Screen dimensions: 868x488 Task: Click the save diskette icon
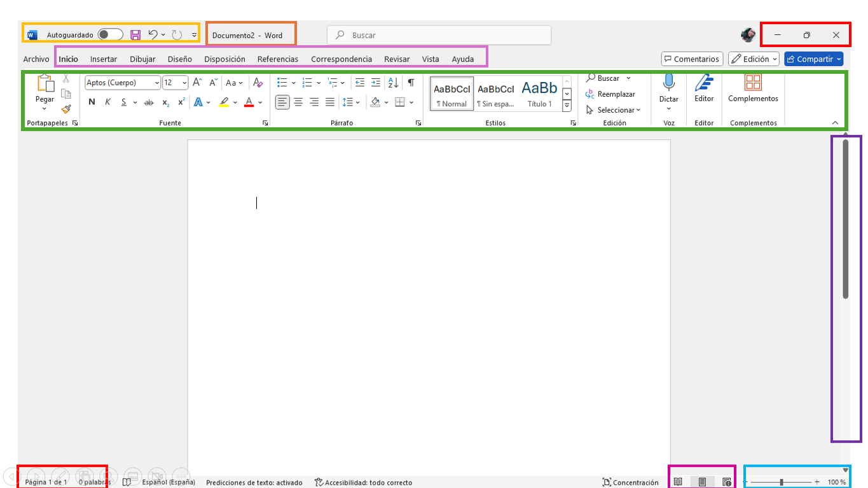coord(135,35)
